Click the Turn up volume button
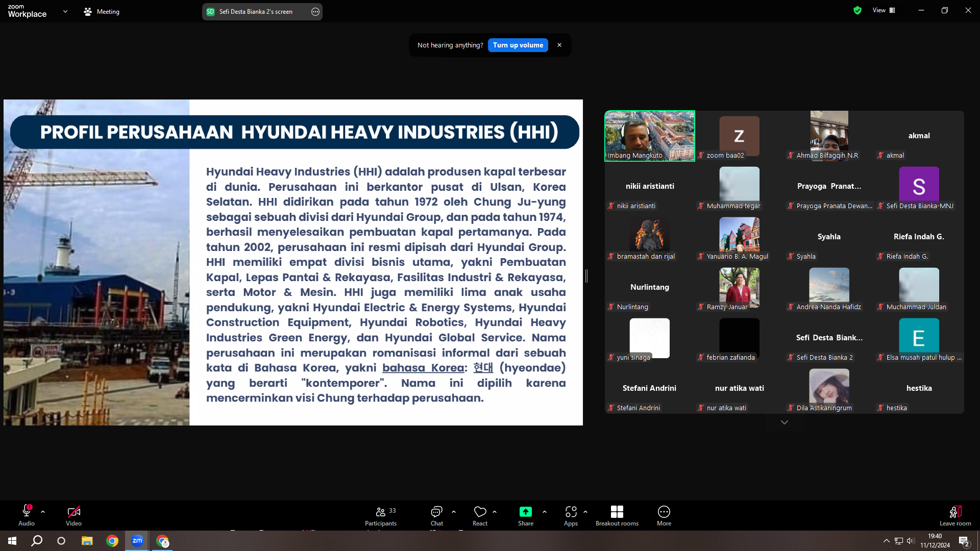Screen dimensions: 980x551 tap(518, 45)
